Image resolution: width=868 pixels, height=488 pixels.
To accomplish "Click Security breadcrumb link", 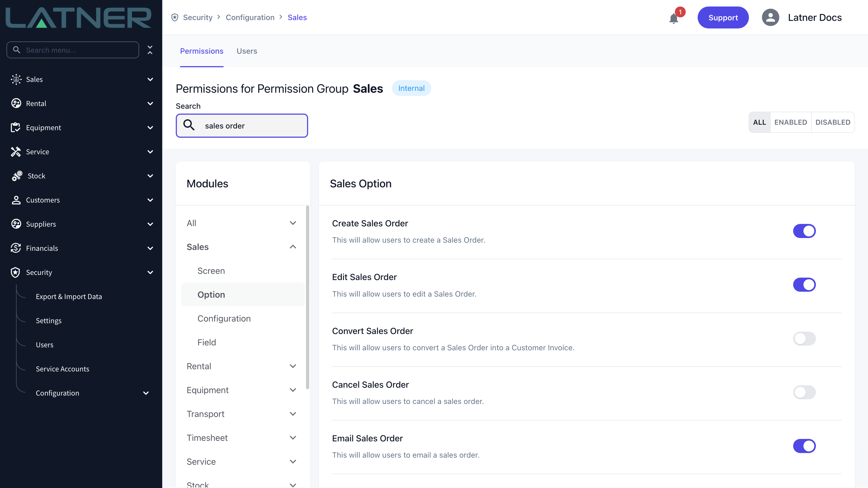I will (x=198, y=18).
